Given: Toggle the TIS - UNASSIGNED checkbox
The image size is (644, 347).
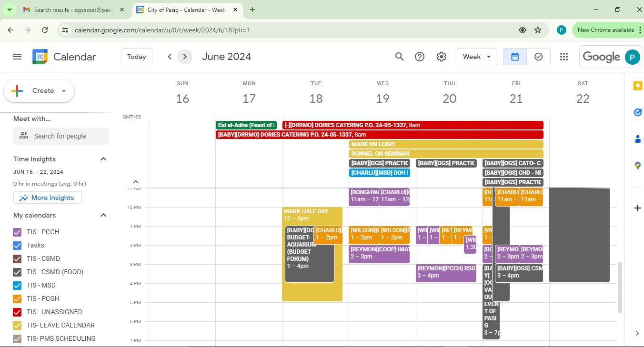Looking at the screenshot, I should coord(17,312).
